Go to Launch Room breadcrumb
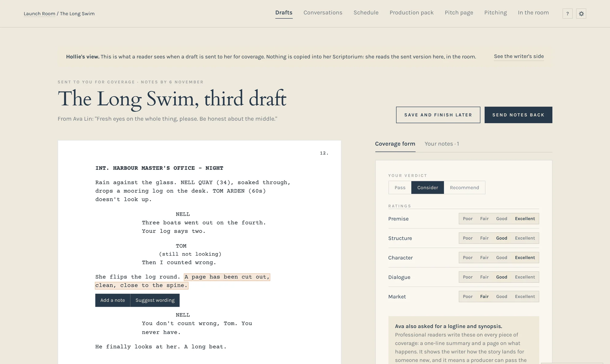This screenshot has height=364, width=610. (39, 14)
